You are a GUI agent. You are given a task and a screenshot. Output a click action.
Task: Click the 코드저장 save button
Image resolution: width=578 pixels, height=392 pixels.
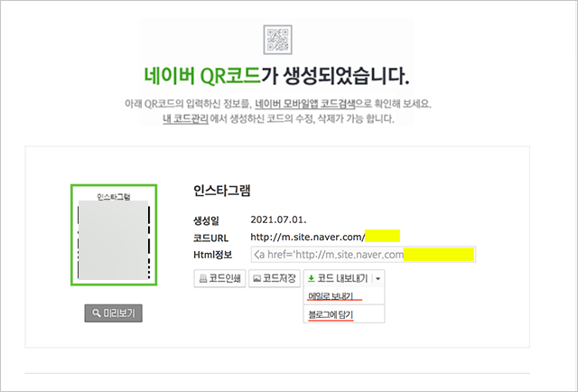point(275,278)
